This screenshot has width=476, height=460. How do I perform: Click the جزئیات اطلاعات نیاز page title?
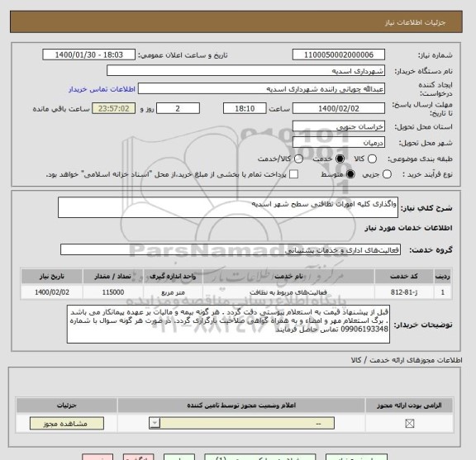[x=415, y=22]
